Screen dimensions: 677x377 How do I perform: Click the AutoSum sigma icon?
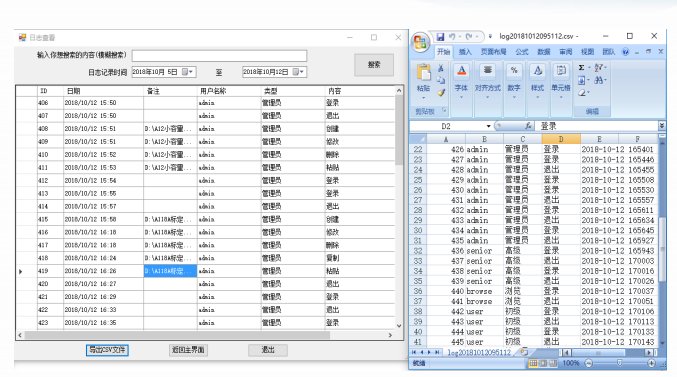pos(582,68)
